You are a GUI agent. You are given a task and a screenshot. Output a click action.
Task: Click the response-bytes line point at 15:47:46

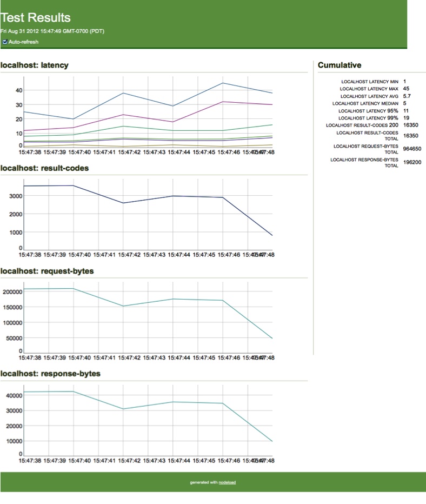[223, 403]
